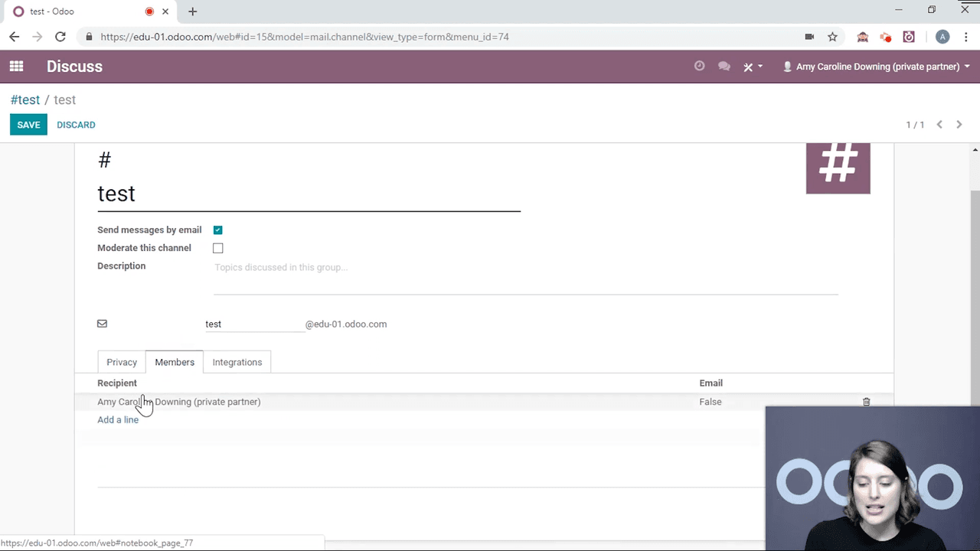This screenshot has width=980, height=551.
Task: Click the channel hashtag image thumbnail
Action: click(x=838, y=168)
